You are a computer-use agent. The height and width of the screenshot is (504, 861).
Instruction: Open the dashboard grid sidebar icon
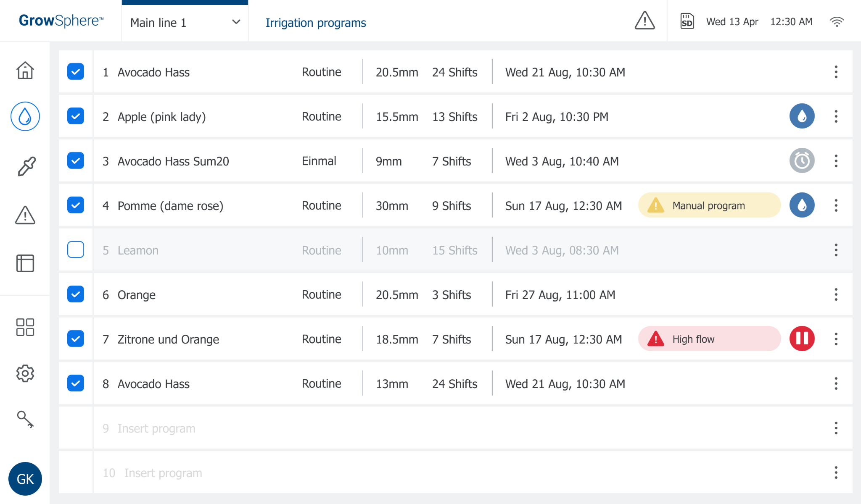tap(25, 327)
